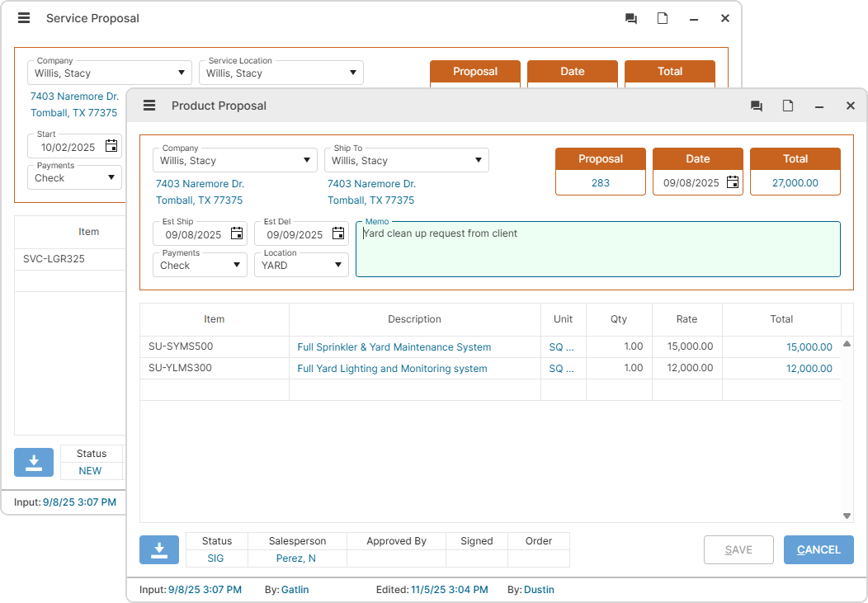
Task: Click the Service Proposal download button
Action: click(34, 463)
